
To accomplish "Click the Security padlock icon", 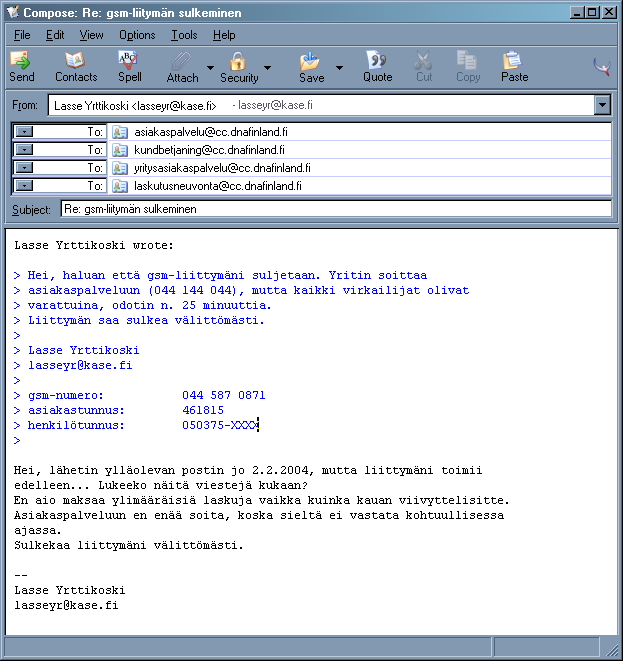I will tap(238, 62).
